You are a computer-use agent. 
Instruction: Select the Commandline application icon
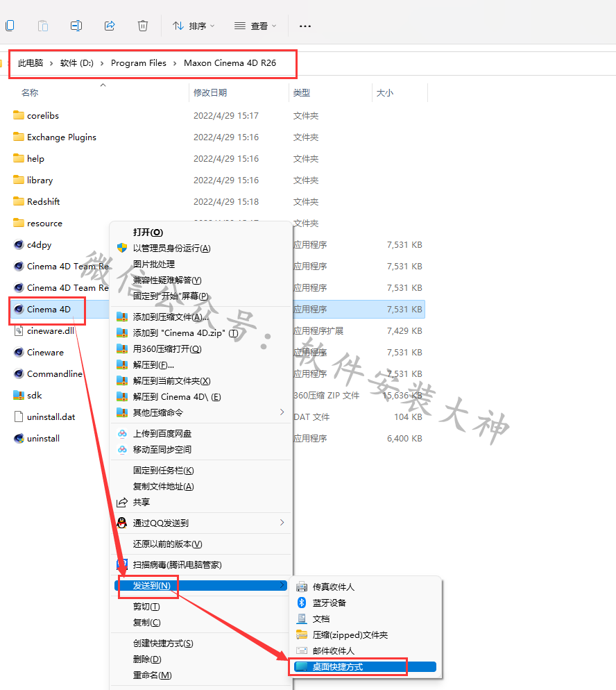19,374
